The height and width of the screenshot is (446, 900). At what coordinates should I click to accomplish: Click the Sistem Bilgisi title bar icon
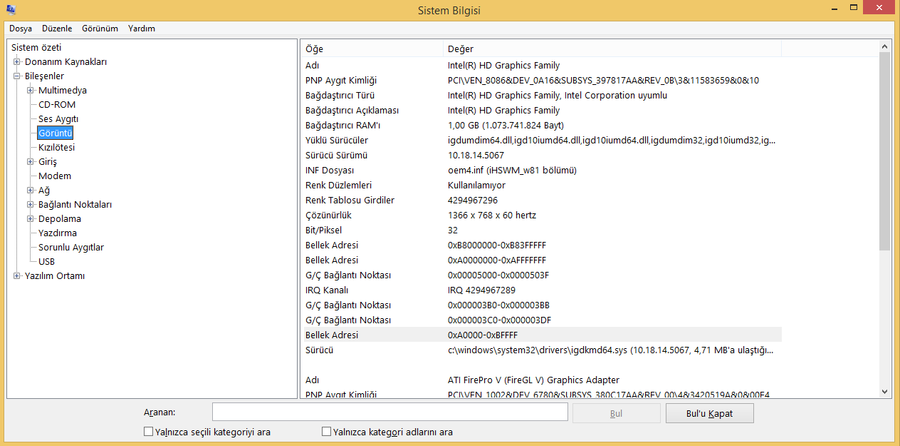[x=11, y=10]
